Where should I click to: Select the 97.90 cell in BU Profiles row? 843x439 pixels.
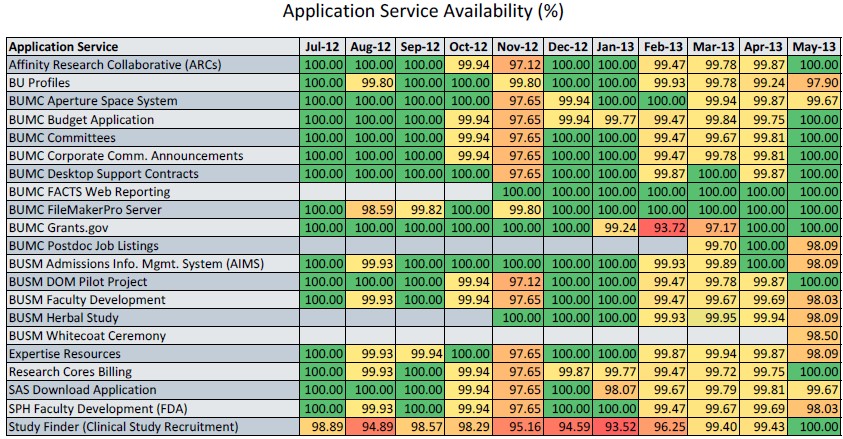814,83
